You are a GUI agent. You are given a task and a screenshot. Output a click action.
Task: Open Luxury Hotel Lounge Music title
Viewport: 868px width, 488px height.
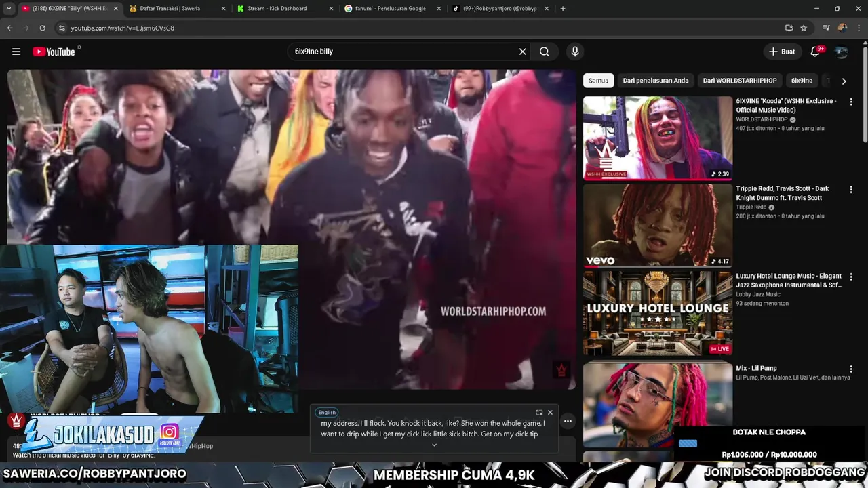(x=789, y=281)
